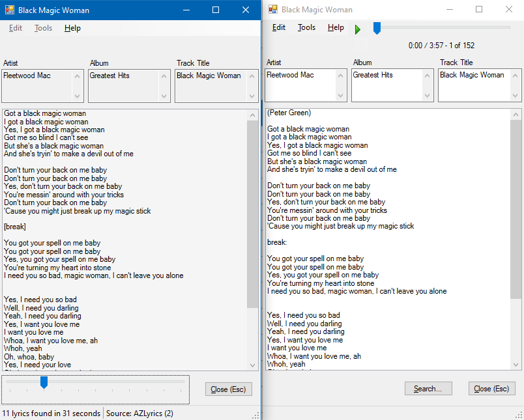Click scroll down arrow of left lyrics box
The image size is (524, 420).
click(252, 365)
